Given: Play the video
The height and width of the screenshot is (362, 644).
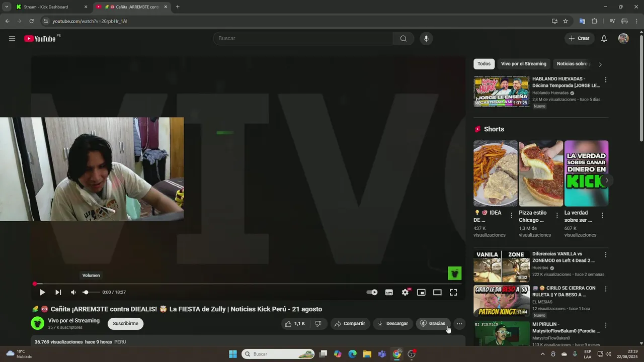Looking at the screenshot, I should tap(42, 292).
